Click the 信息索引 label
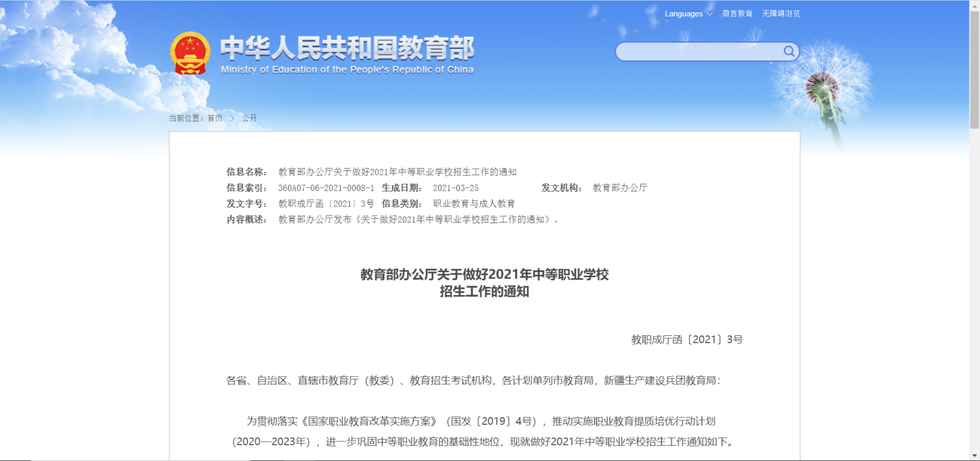 (x=247, y=188)
